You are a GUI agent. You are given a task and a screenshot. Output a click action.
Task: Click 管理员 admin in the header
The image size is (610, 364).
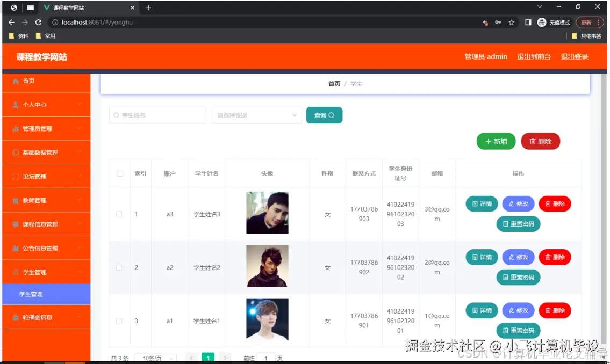[x=486, y=57]
